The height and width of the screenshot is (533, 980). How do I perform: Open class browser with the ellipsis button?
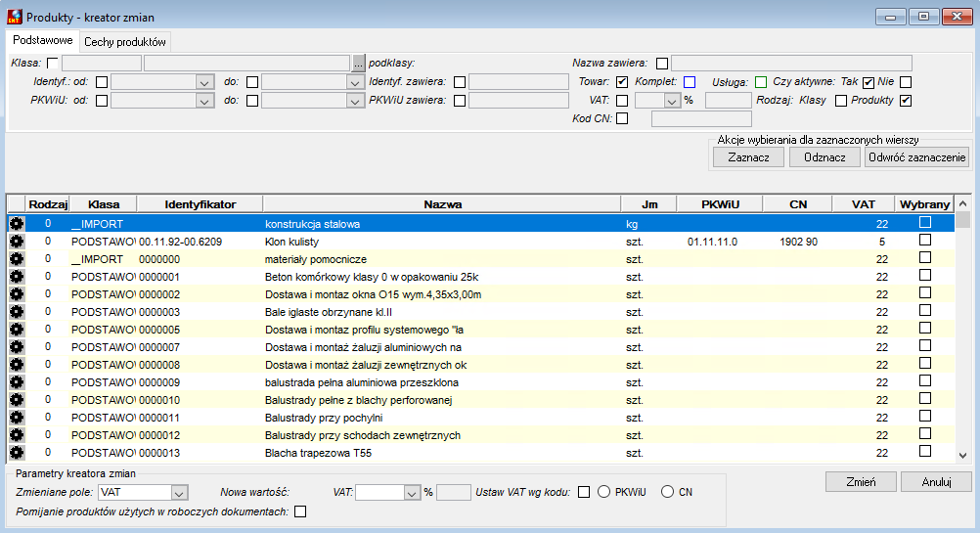click(358, 64)
